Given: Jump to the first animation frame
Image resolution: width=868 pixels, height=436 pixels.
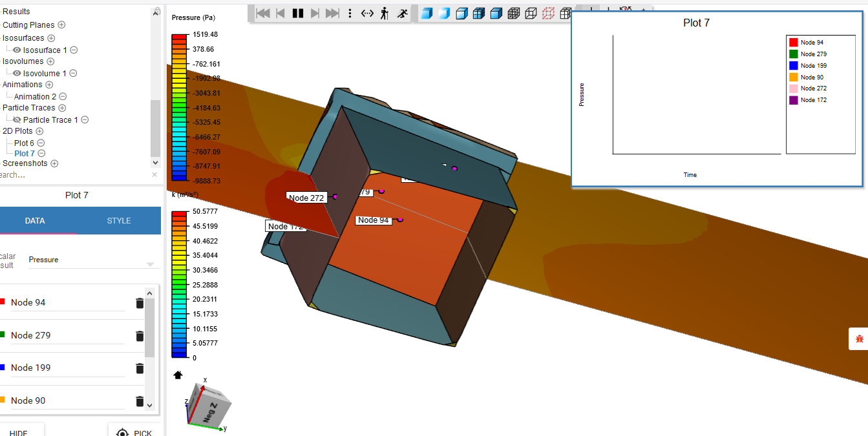Looking at the screenshot, I should 263,14.
